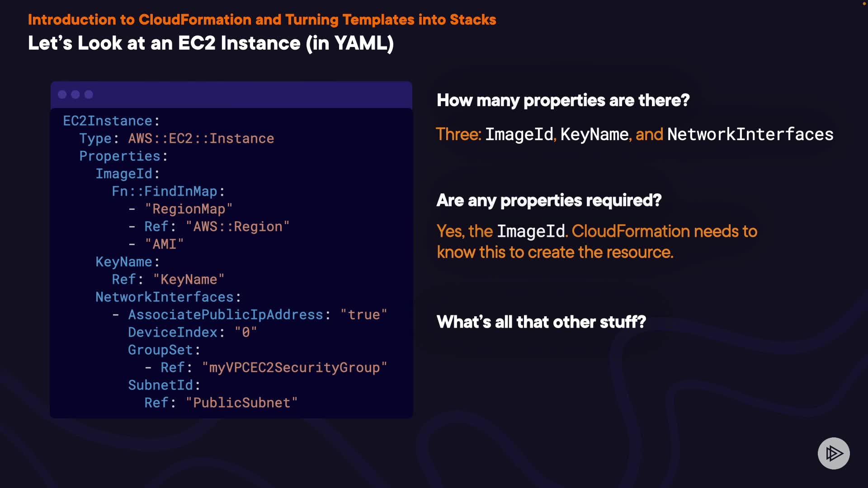Click the "How many properties are there?" question
The height and width of the screenshot is (488, 868).
tap(563, 100)
